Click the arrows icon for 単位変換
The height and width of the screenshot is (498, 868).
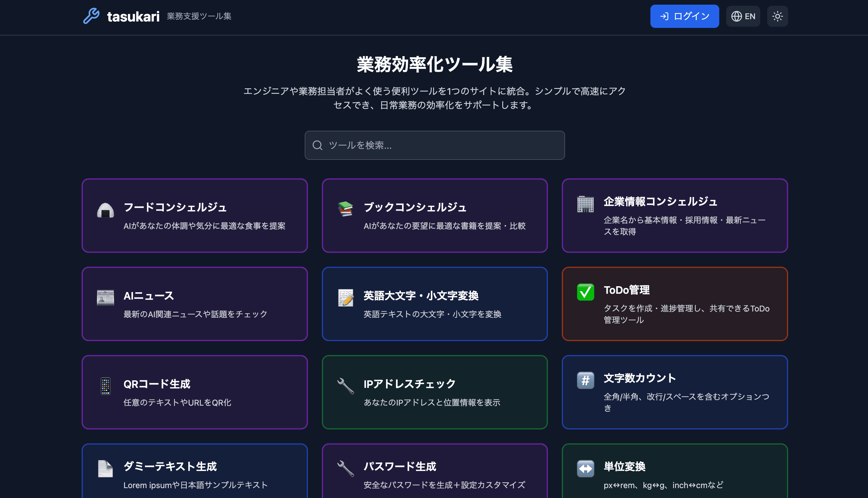pos(585,469)
